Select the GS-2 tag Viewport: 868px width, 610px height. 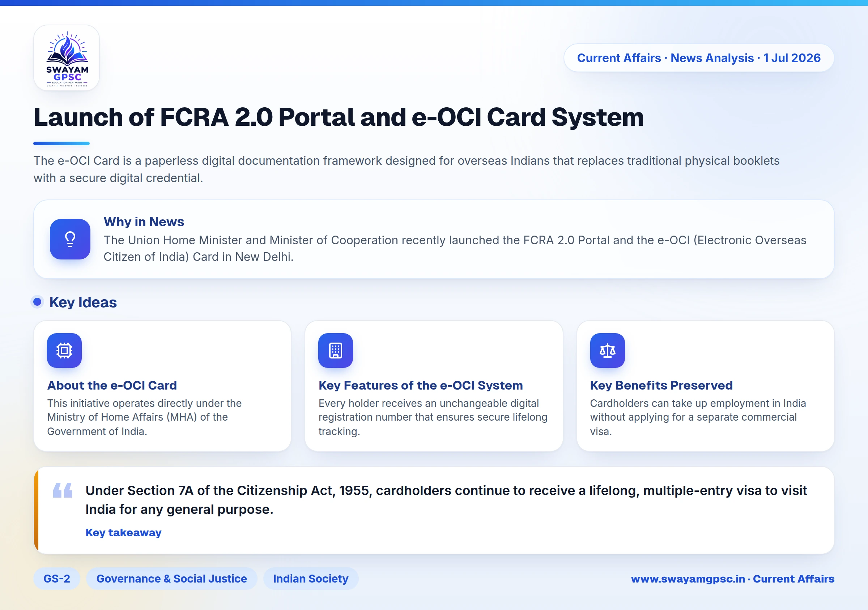(x=57, y=579)
